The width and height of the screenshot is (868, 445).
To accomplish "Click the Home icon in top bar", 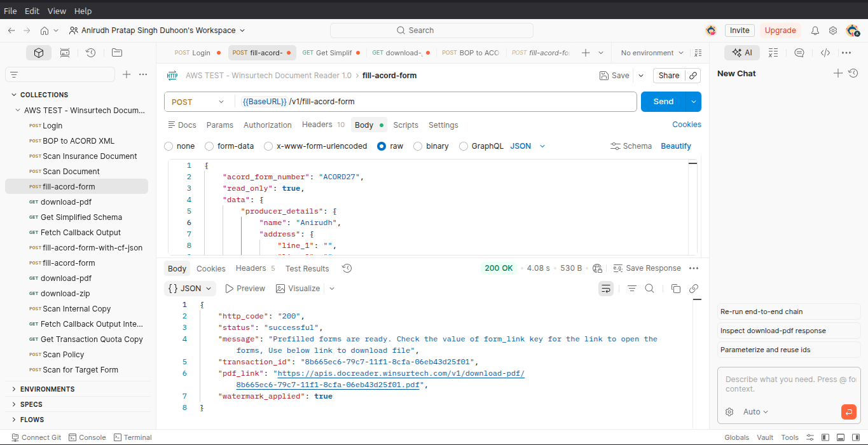I will click(45, 31).
